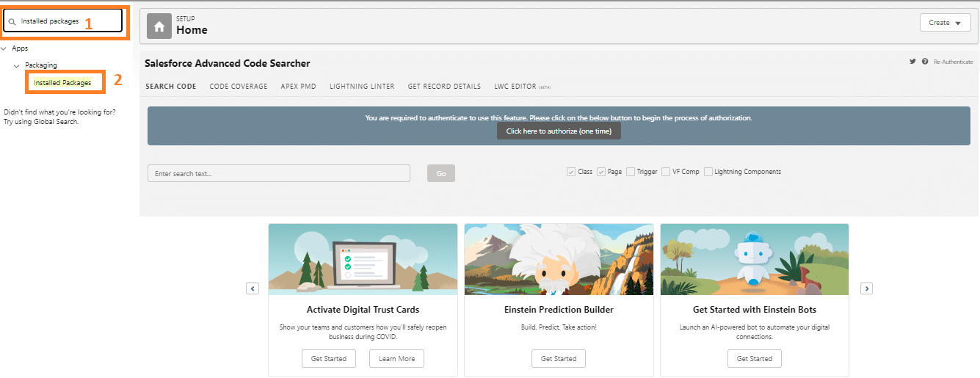Check the VF Comp checkbox

click(666, 172)
